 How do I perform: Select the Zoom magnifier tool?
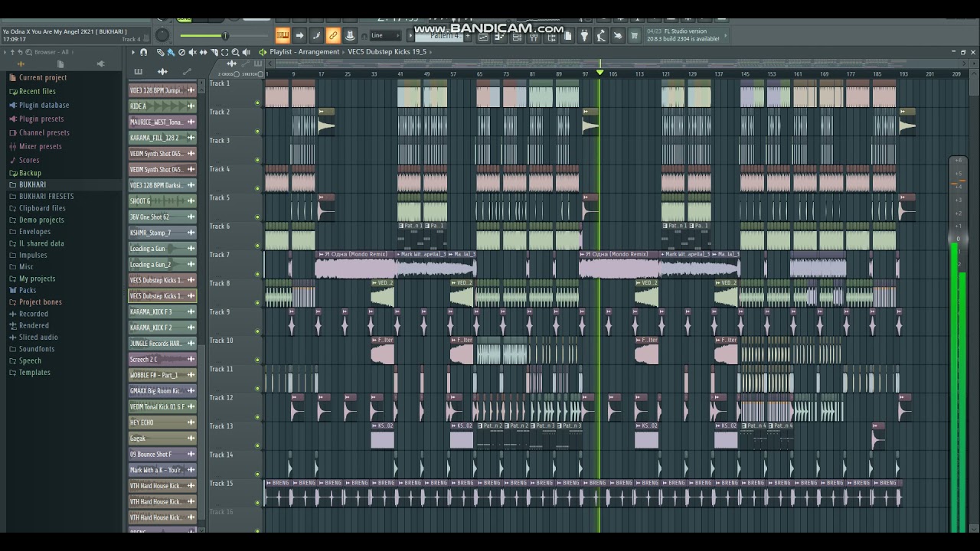point(235,52)
